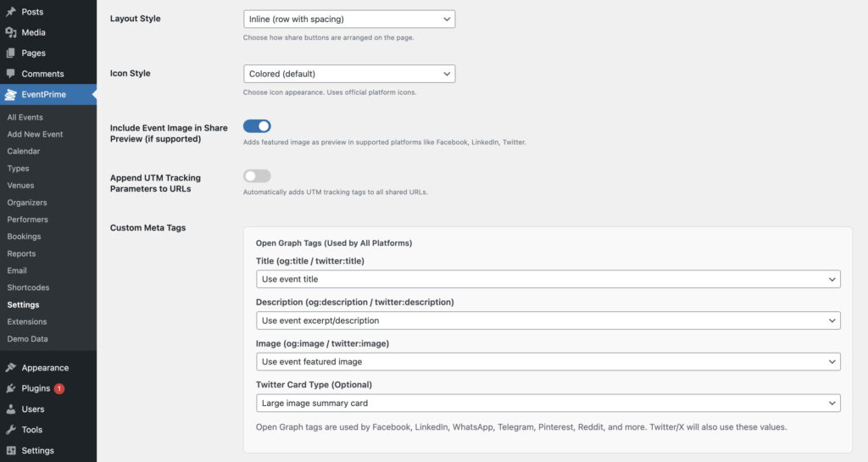The width and height of the screenshot is (868, 462).
Task: Disable Include Event Image in Share Preview
Action: [257, 126]
